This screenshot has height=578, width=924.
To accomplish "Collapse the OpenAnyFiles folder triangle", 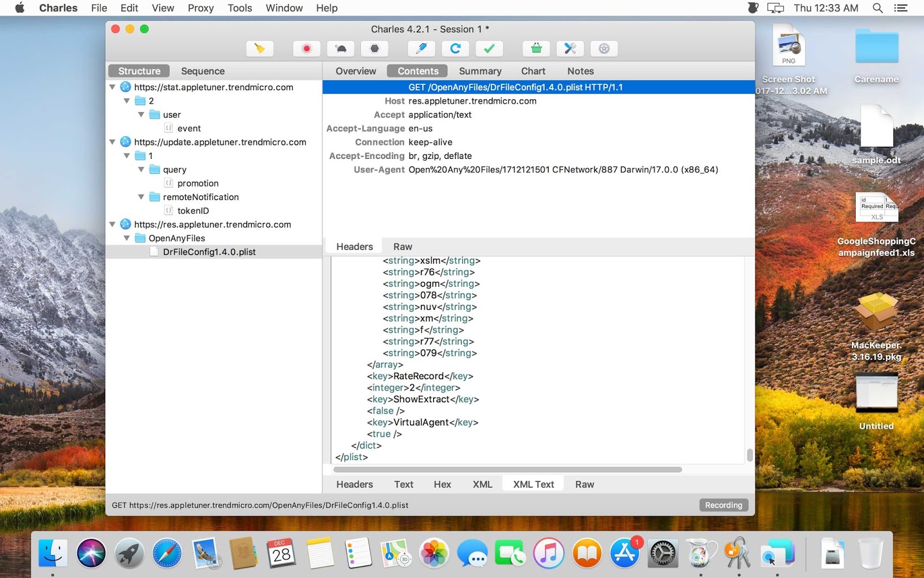I will click(x=126, y=238).
